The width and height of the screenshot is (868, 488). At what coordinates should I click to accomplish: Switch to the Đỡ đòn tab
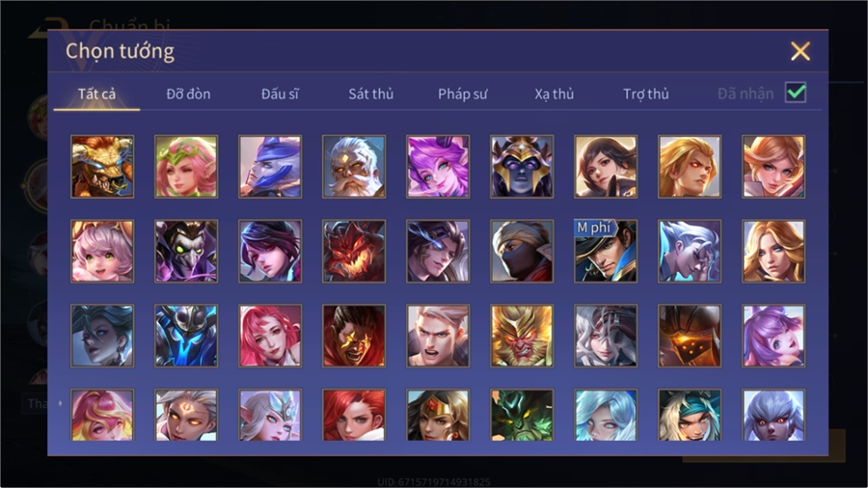pos(188,95)
